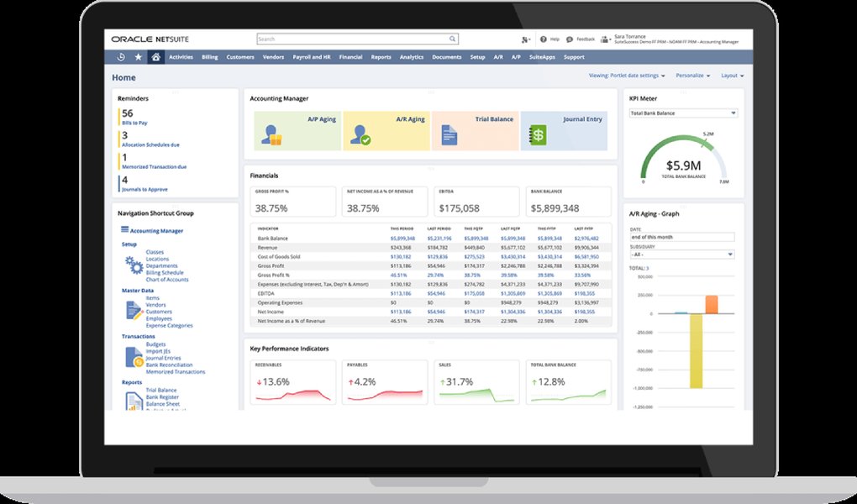Open the Bank Reconciliation link
Image resolution: width=857 pixels, height=504 pixels.
click(x=170, y=365)
